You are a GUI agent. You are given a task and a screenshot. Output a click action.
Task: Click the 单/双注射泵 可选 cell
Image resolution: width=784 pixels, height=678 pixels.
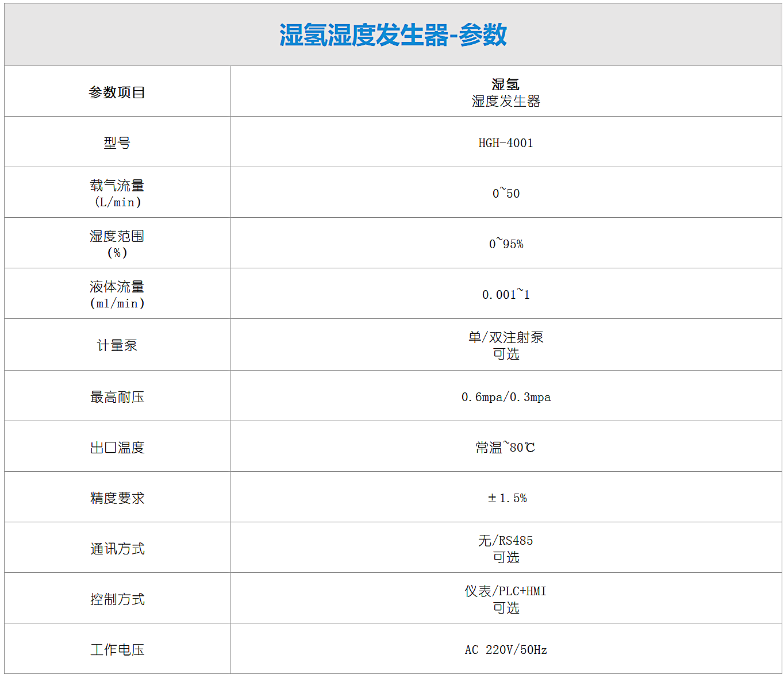[506, 345]
